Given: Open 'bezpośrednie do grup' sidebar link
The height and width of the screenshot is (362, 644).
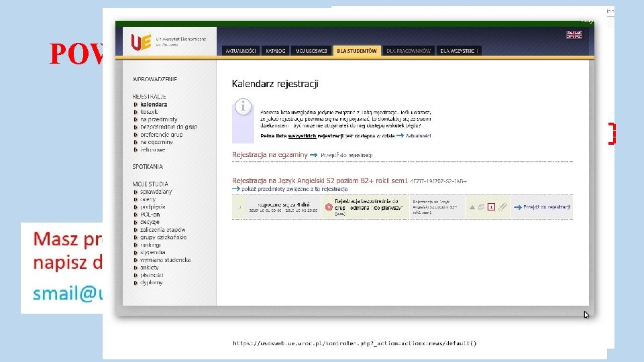Looking at the screenshot, I should [168, 127].
